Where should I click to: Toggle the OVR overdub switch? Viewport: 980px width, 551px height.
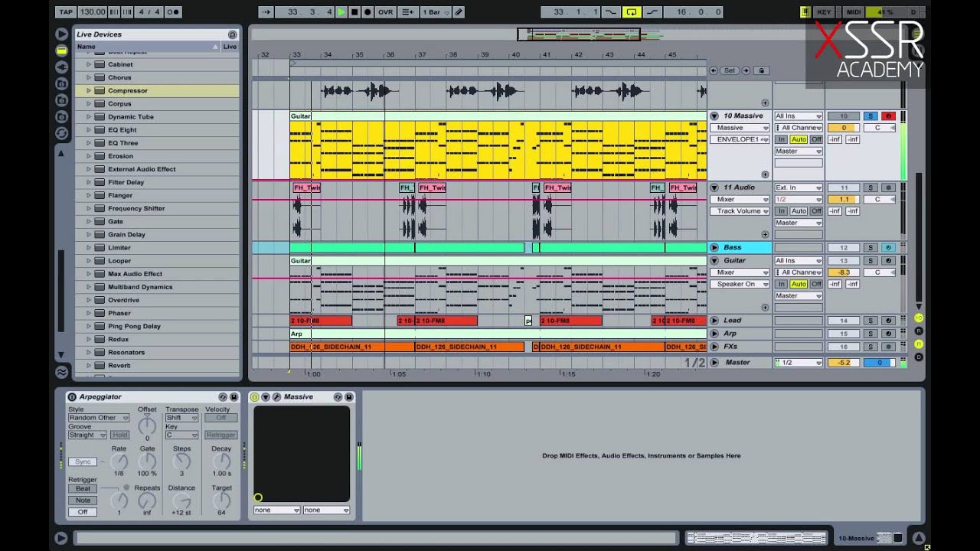[x=385, y=12]
